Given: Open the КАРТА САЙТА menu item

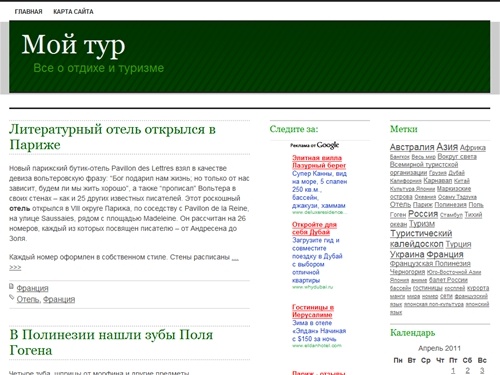Looking at the screenshot, I should (73, 12).
